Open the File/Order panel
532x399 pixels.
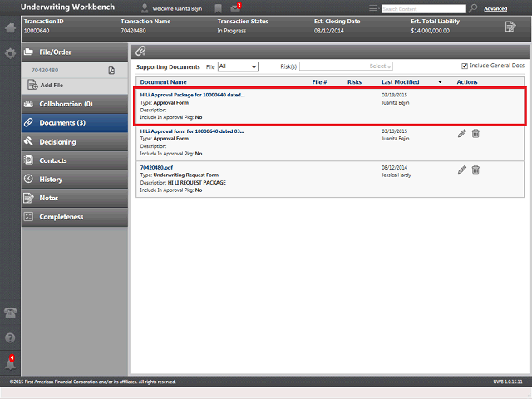point(75,52)
